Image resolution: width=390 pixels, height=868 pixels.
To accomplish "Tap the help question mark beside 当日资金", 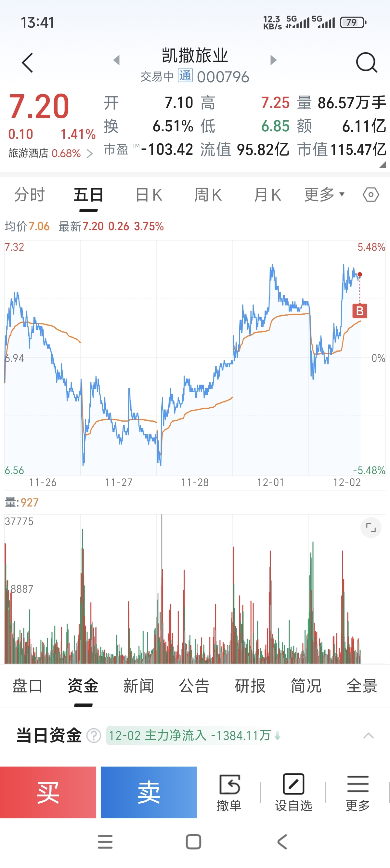I will (94, 736).
